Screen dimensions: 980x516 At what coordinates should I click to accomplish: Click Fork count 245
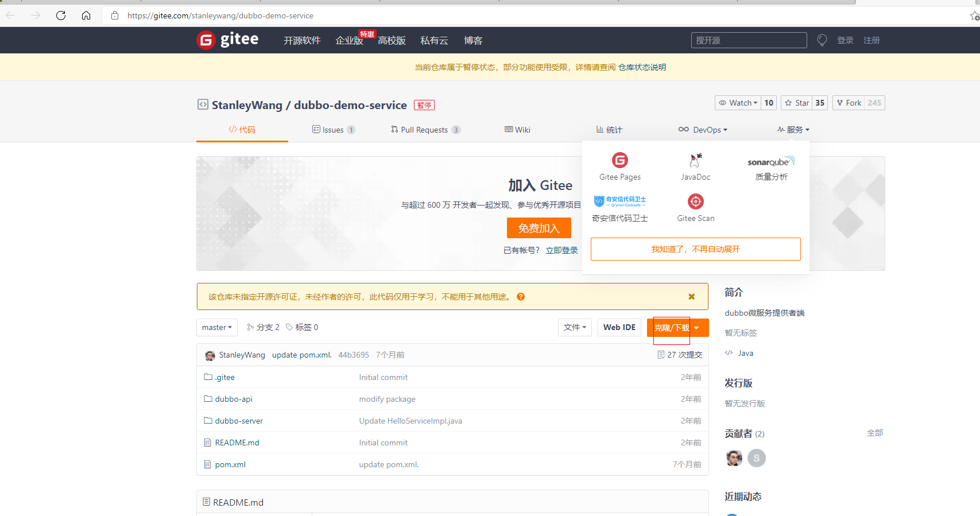coord(874,103)
